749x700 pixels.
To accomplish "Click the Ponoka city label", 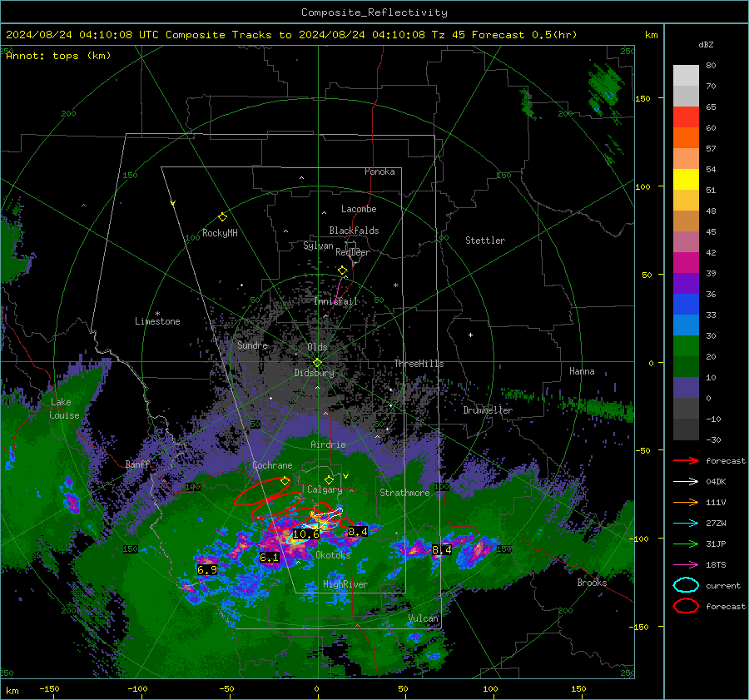I will (379, 171).
